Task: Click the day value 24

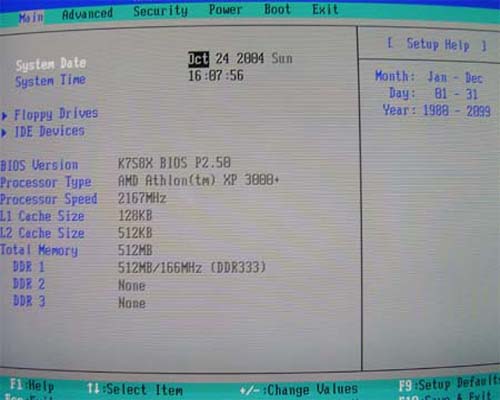Action: [x=222, y=59]
